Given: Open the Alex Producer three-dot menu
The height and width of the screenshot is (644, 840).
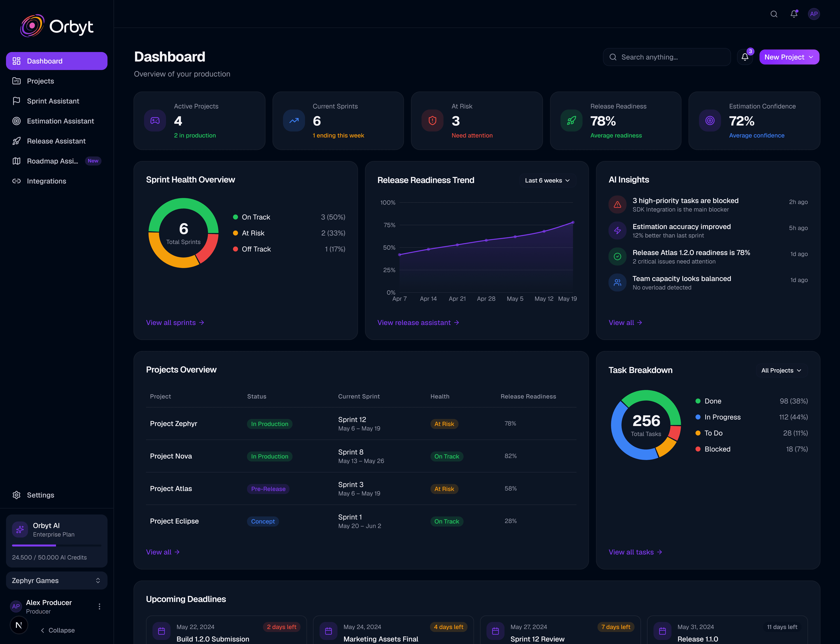Looking at the screenshot, I should click(x=99, y=606).
